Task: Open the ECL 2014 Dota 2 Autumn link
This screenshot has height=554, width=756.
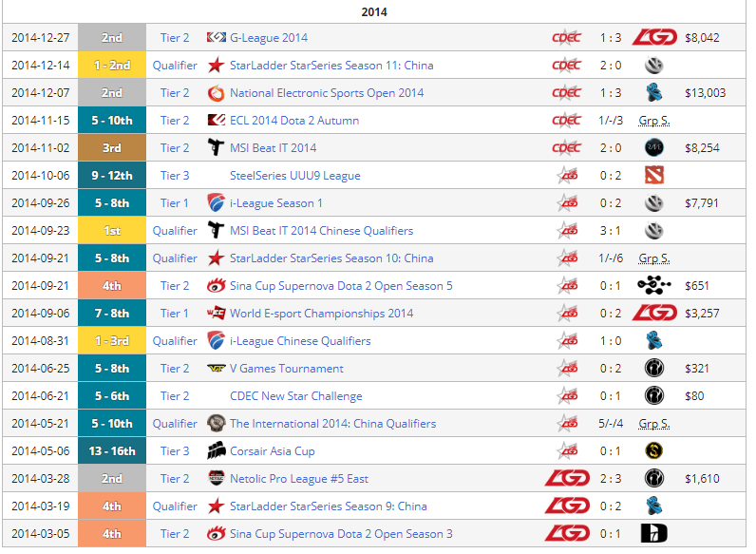Action: click(294, 120)
